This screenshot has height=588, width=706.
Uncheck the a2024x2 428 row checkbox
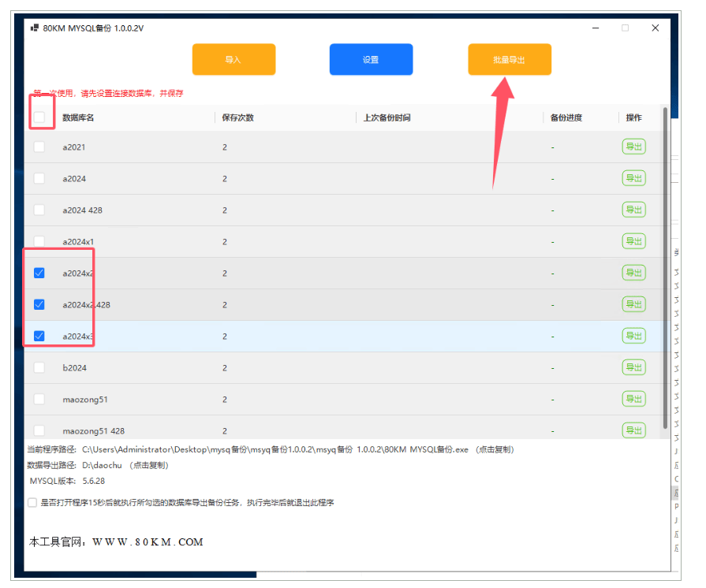click(39, 304)
